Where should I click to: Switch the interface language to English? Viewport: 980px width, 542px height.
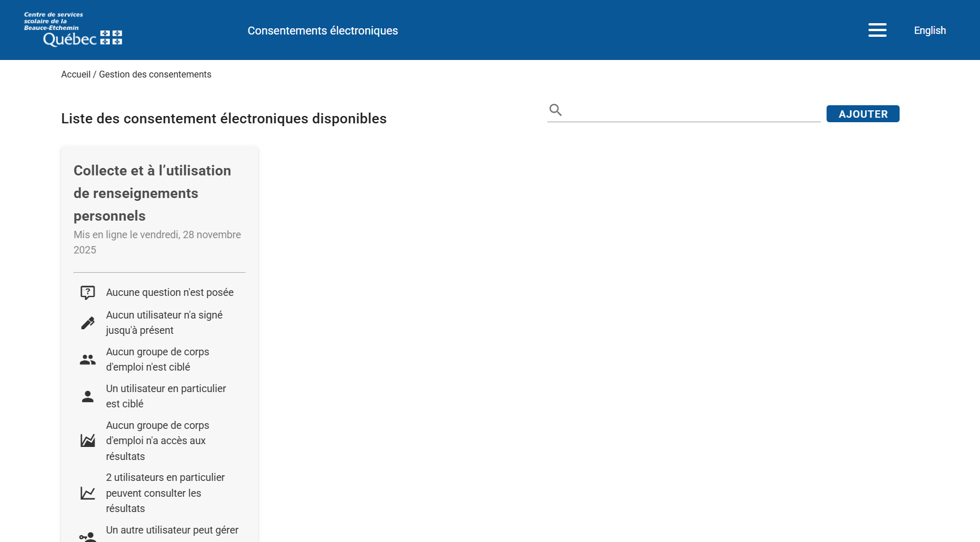pos(930,31)
